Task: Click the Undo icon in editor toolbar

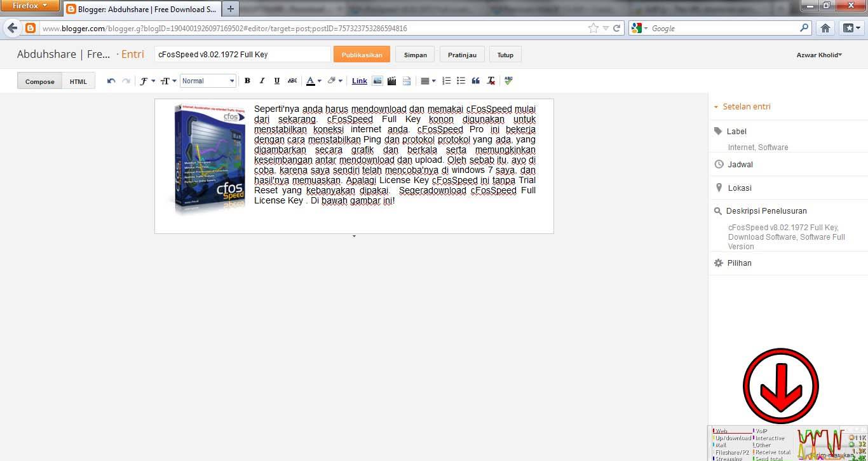Action: coord(111,81)
